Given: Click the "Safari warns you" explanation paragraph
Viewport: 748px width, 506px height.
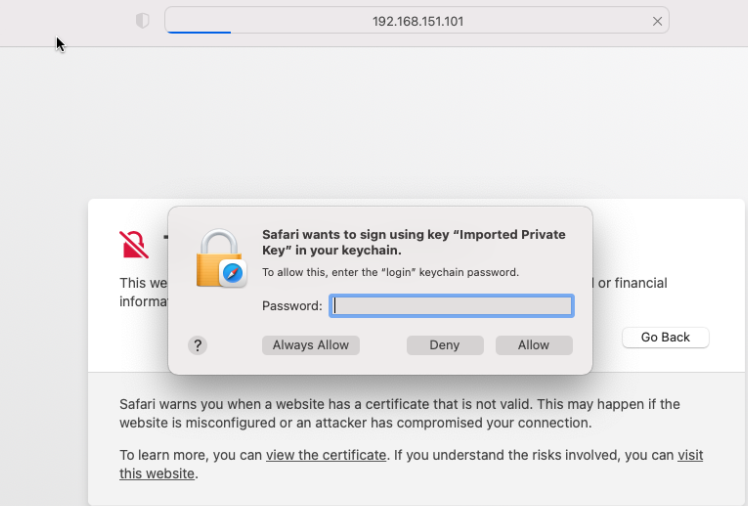Looking at the screenshot, I should [399, 413].
